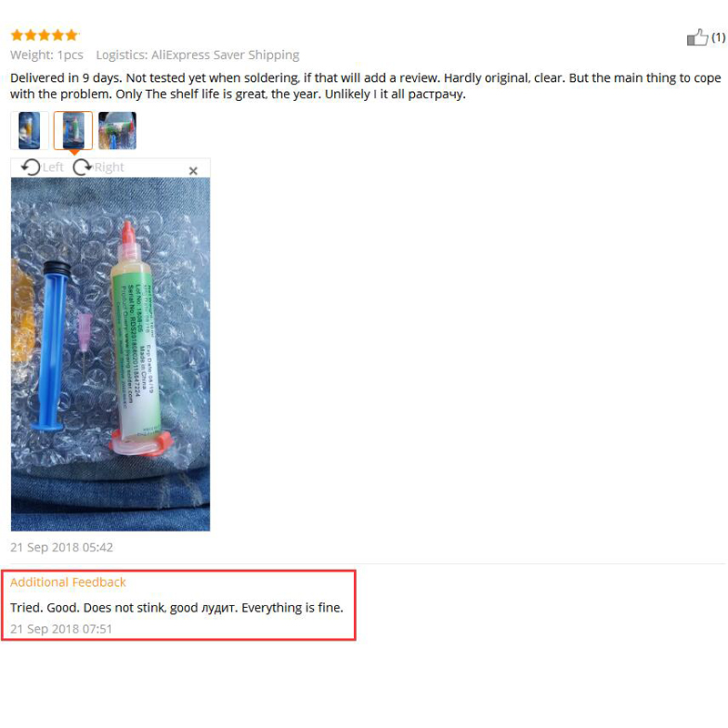Click the fifth orange rating star
728x728 pixels.
[x=72, y=35]
